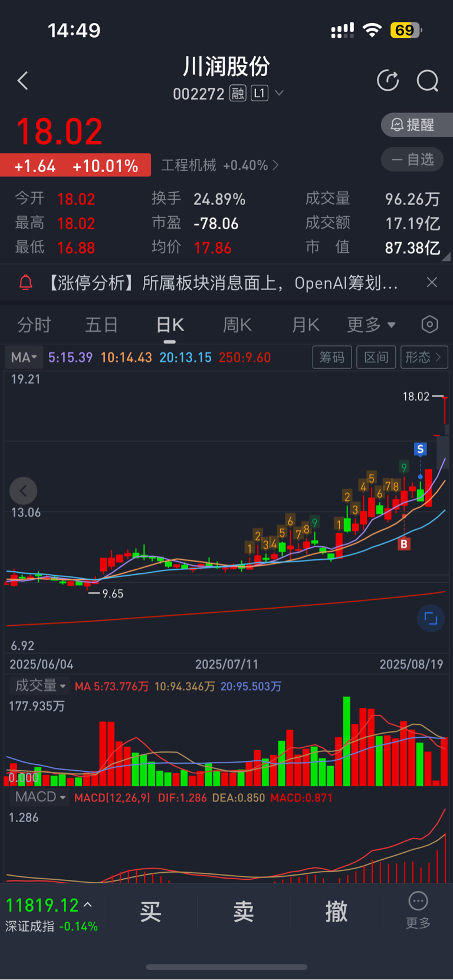453x980 pixels.
Task: Tap the +10.01% change badge
Action: pyautogui.click(x=105, y=166)
